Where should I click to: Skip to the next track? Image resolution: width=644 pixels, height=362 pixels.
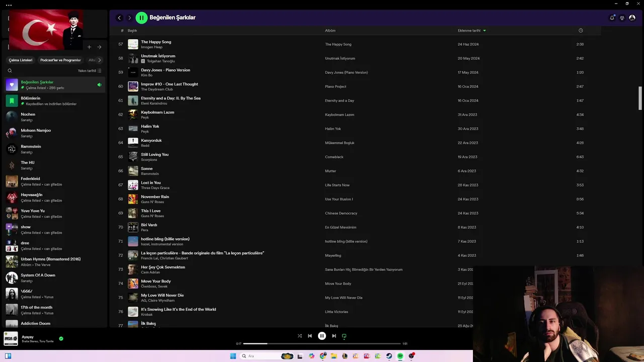[x=334, y=336]
